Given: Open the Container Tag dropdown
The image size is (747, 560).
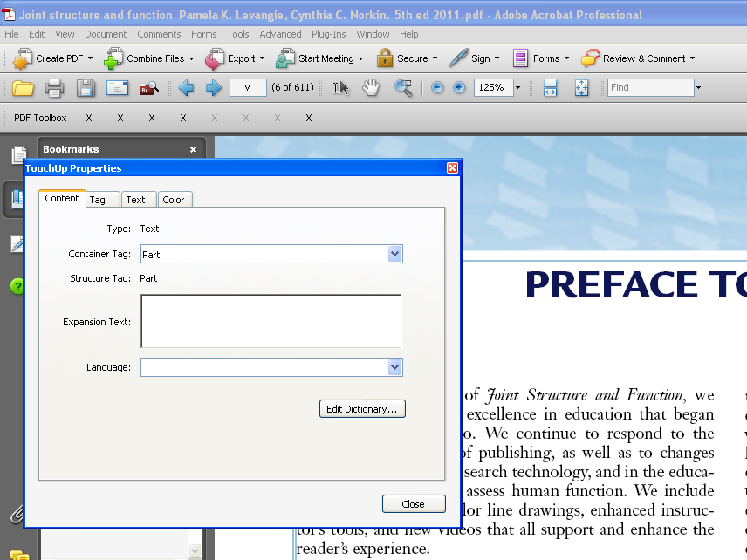Looking at the screenshot, I should point(395,254).
